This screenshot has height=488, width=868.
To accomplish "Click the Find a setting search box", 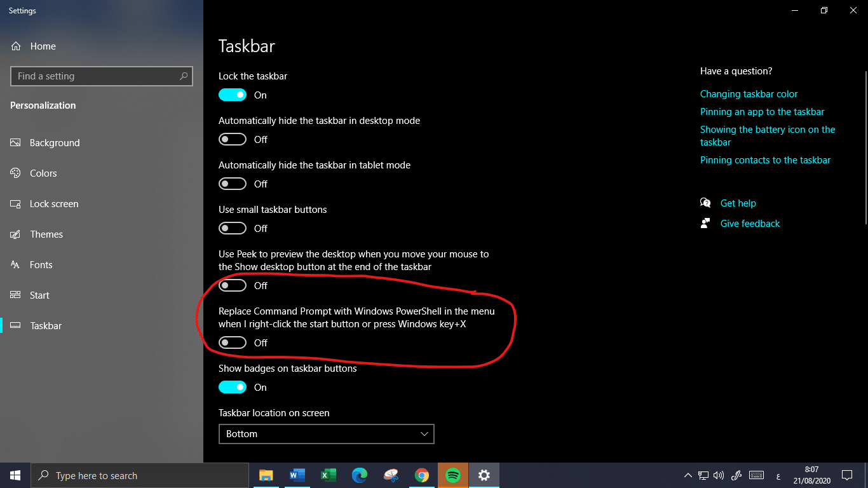I will [x=102, y=76].
